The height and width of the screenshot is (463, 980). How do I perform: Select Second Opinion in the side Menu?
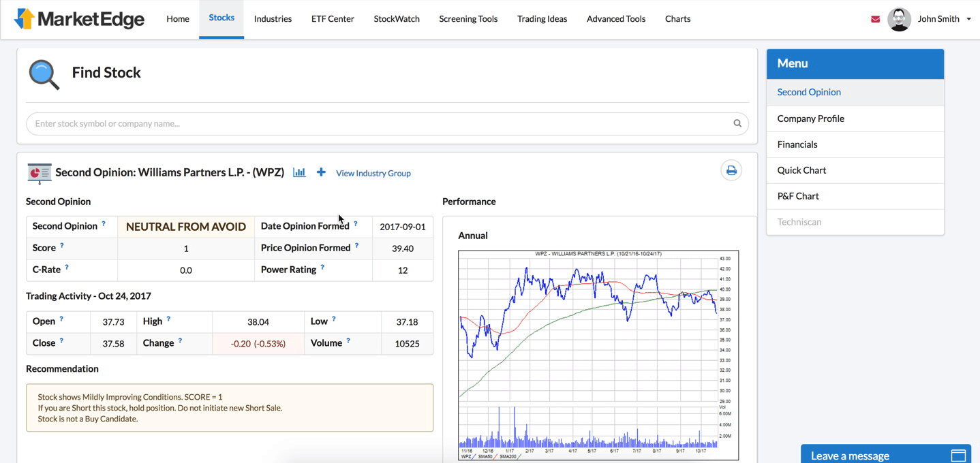point(855,93)
